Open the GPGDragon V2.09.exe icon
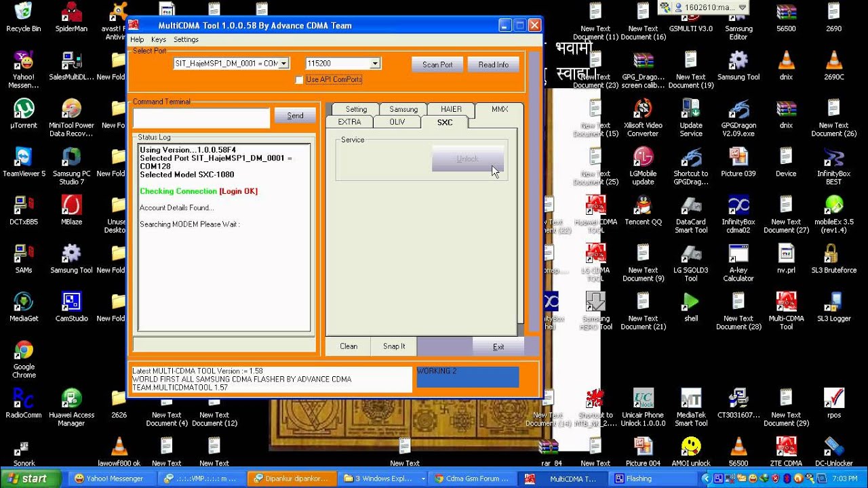 [x=738, y=118]
